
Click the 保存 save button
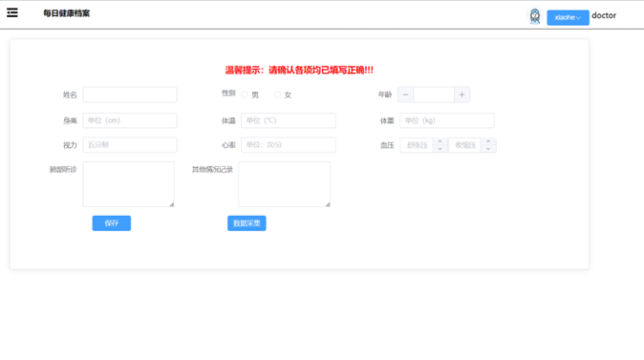(112, 223)
